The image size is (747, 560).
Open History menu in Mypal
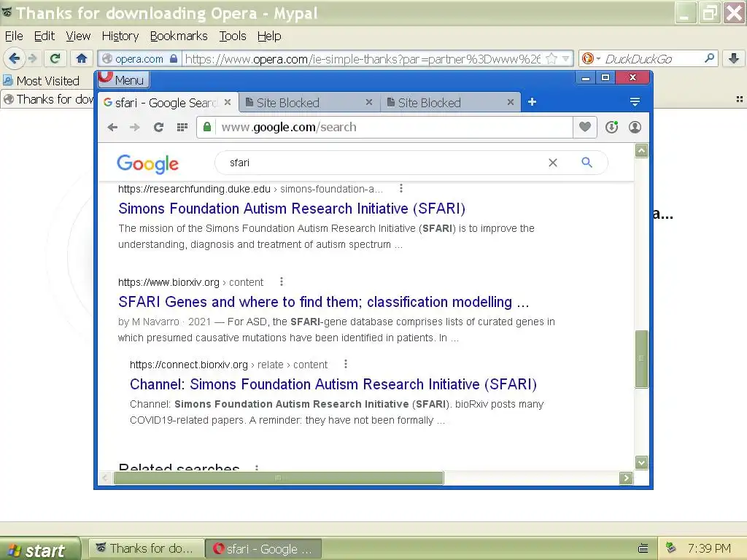point(120,36)
